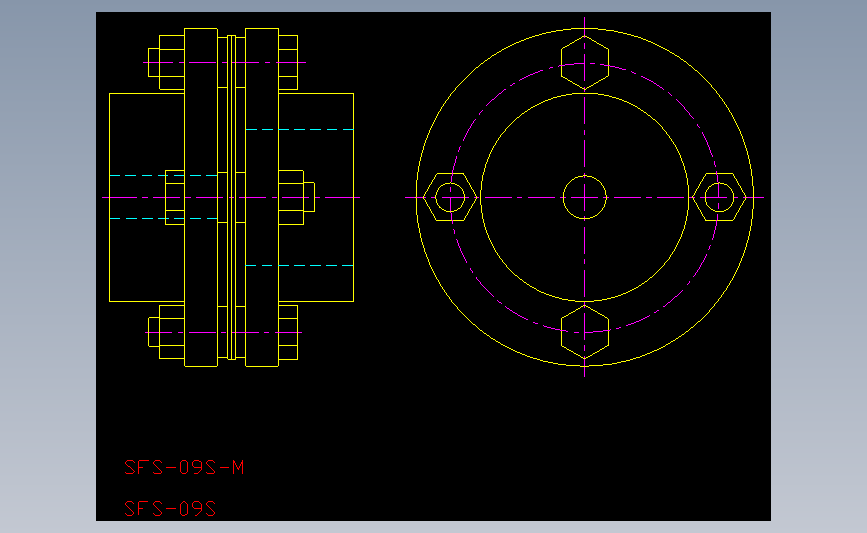Click the small center bore circle in circular view
This screenshot has width=867, height=533.
pos(585,197)
